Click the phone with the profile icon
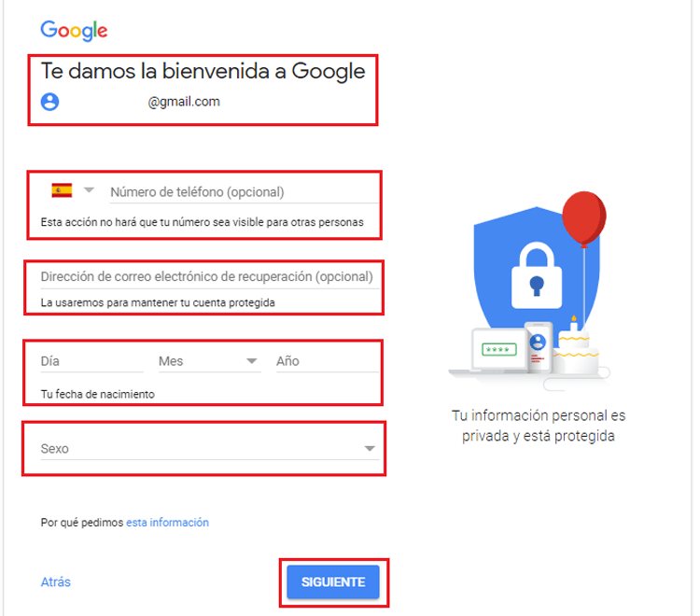 coord(539,347)
